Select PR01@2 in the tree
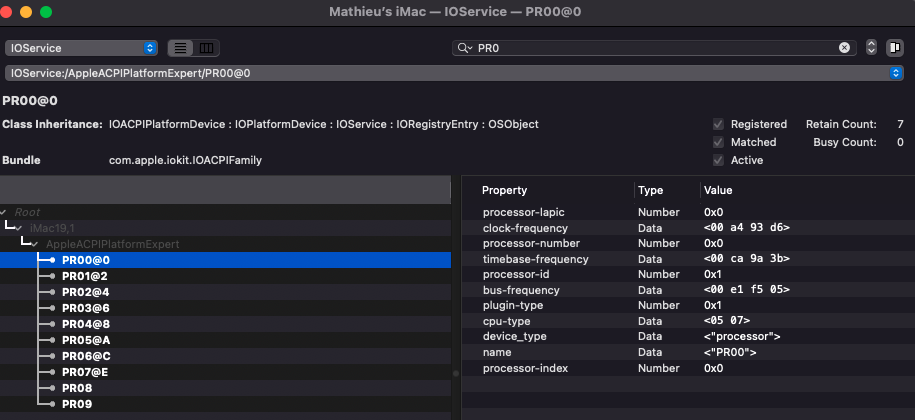915x420 pixels. (x=225, y=276)
